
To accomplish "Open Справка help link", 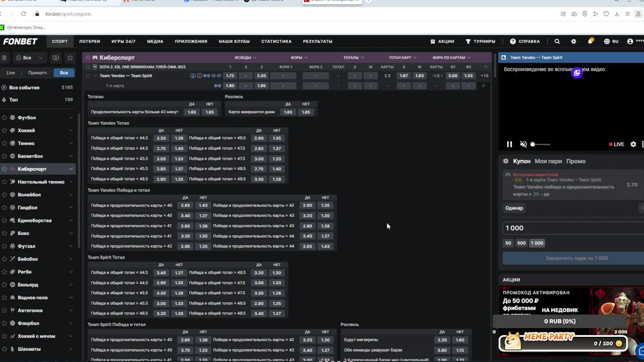I will point(524,41).
